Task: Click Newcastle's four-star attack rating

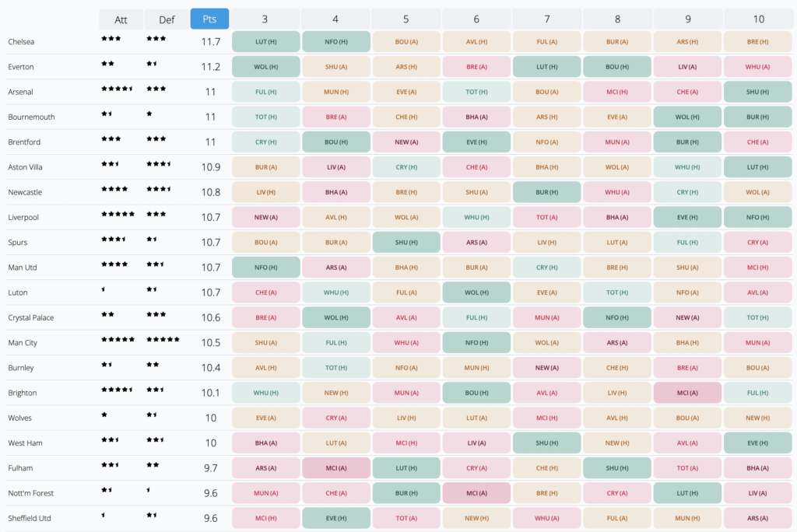Action: (114, 189)
